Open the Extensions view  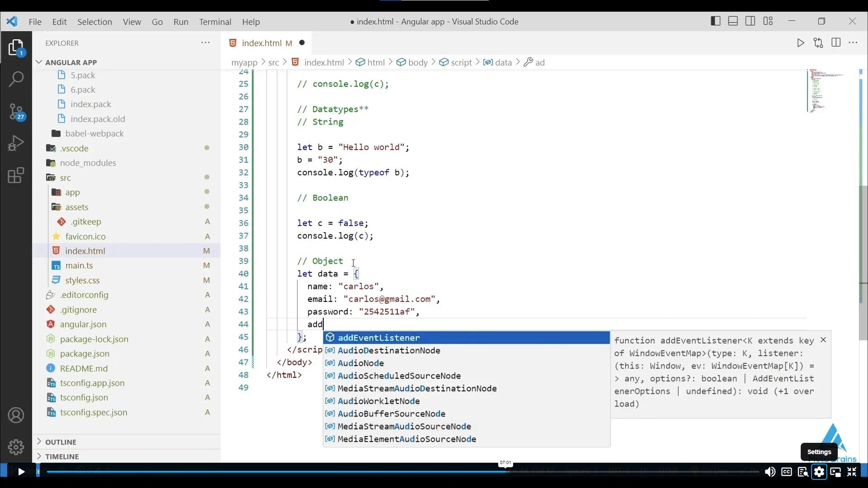click(16, 175)
